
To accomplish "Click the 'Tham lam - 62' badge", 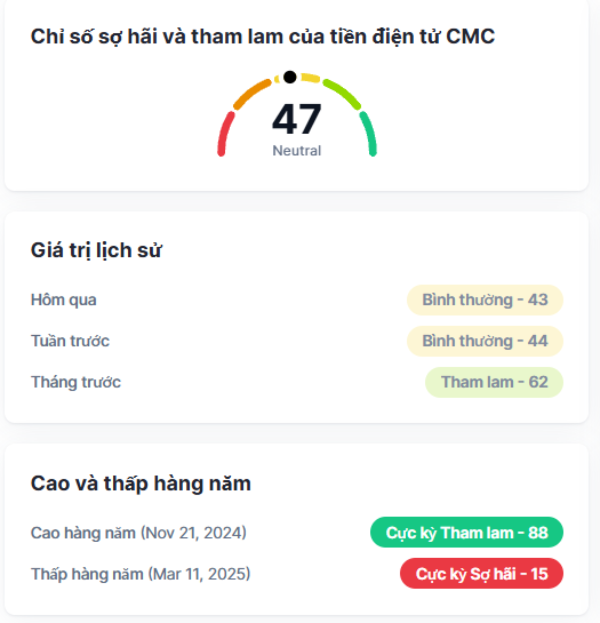I will coord(494,382).
